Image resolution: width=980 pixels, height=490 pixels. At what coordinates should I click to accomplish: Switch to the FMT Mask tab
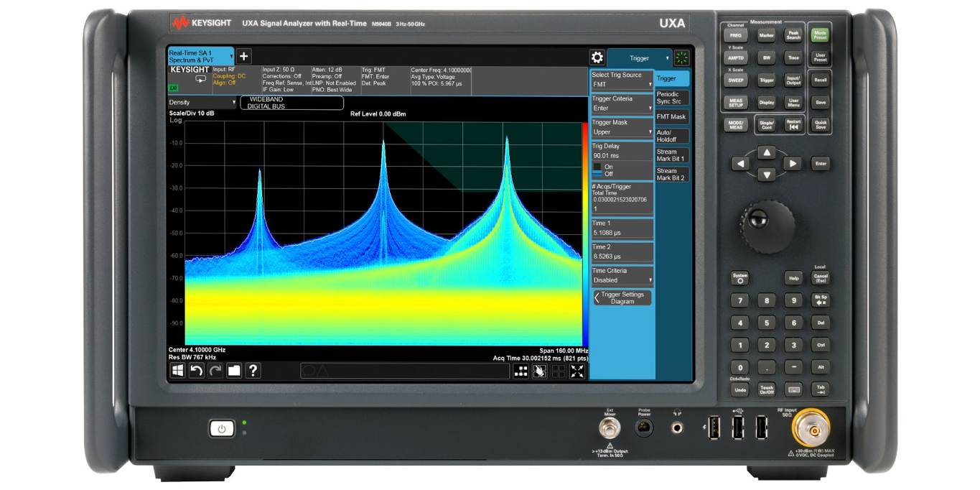point(671,116)
